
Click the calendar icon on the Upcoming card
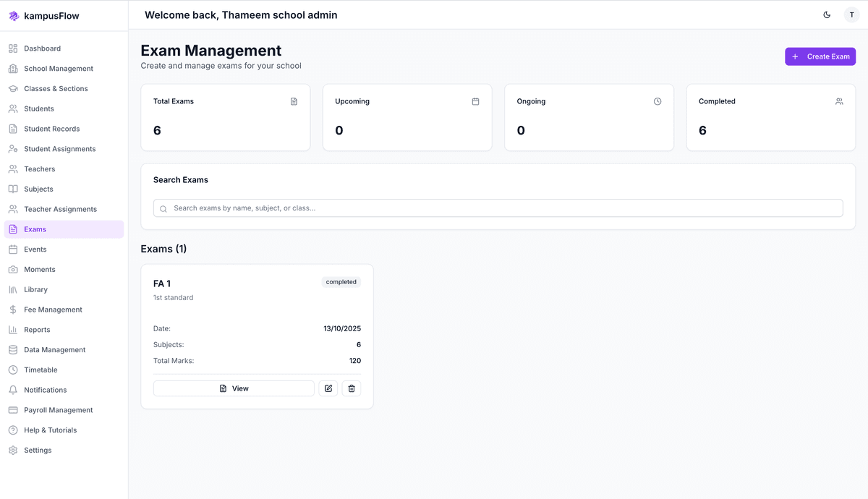point(475,101)
